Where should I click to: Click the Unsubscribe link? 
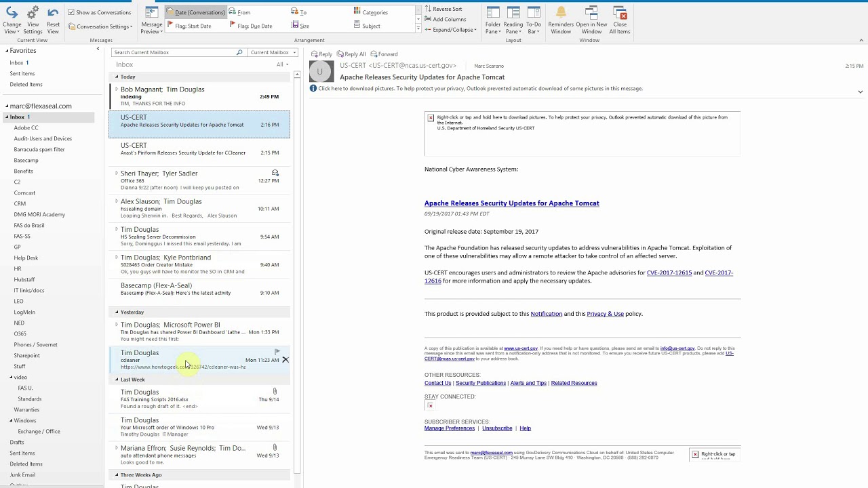[497, 428]
